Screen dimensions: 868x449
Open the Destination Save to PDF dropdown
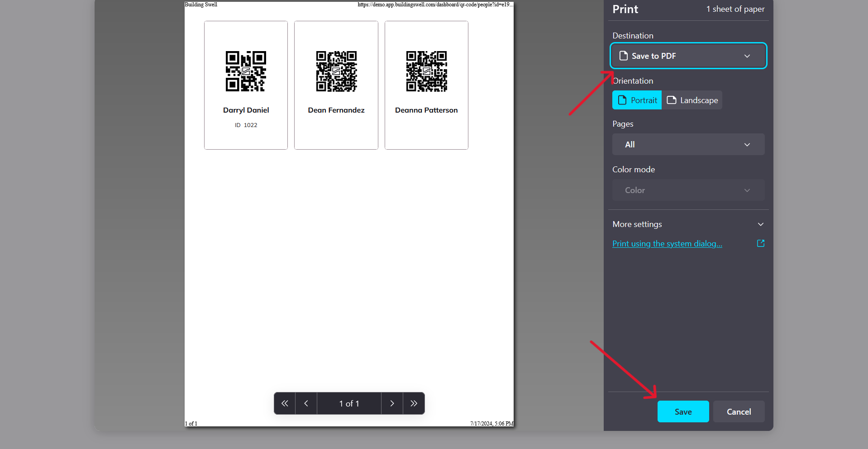(688, 56)
